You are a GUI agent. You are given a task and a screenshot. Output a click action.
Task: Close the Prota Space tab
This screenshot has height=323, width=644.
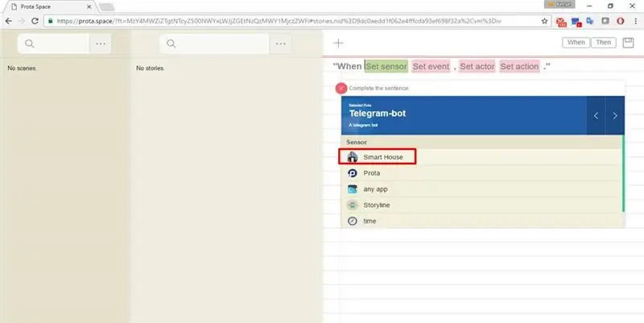pos(89,6)
